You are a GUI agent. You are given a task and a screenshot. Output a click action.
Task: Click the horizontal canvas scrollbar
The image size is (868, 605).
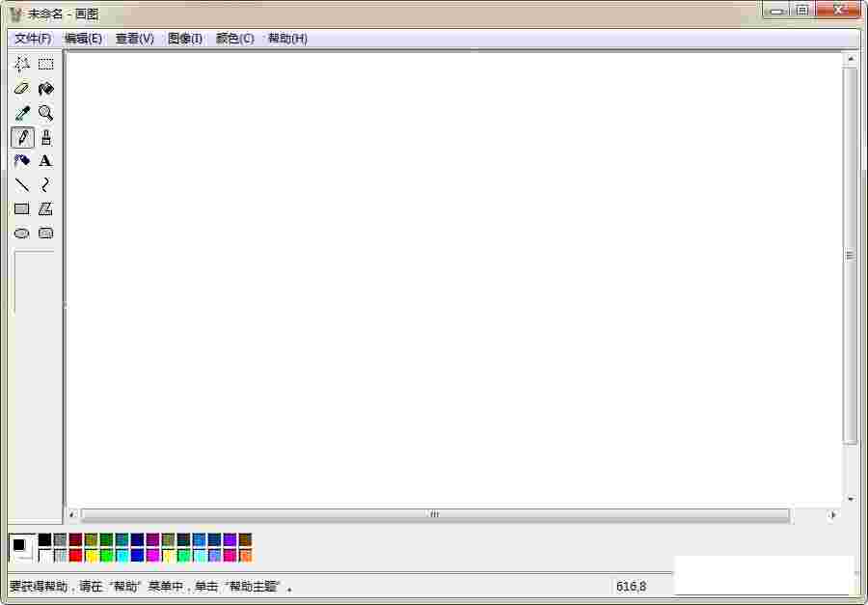(x=434, y=514)
